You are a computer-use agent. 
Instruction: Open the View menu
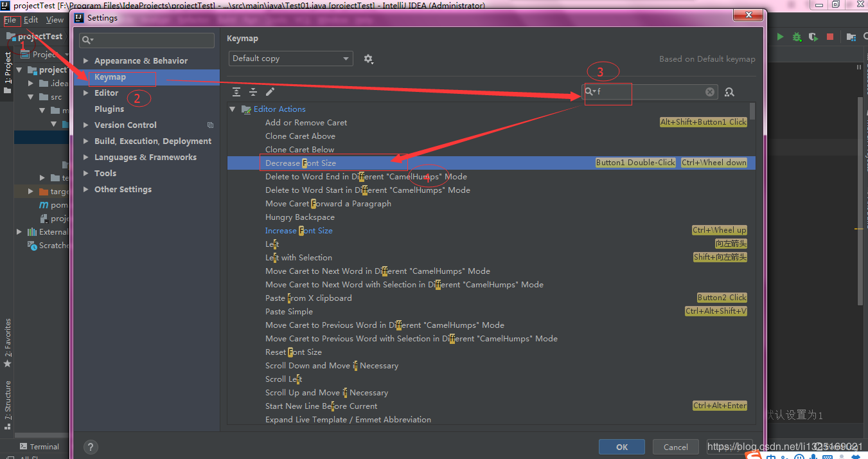(55, 20)
